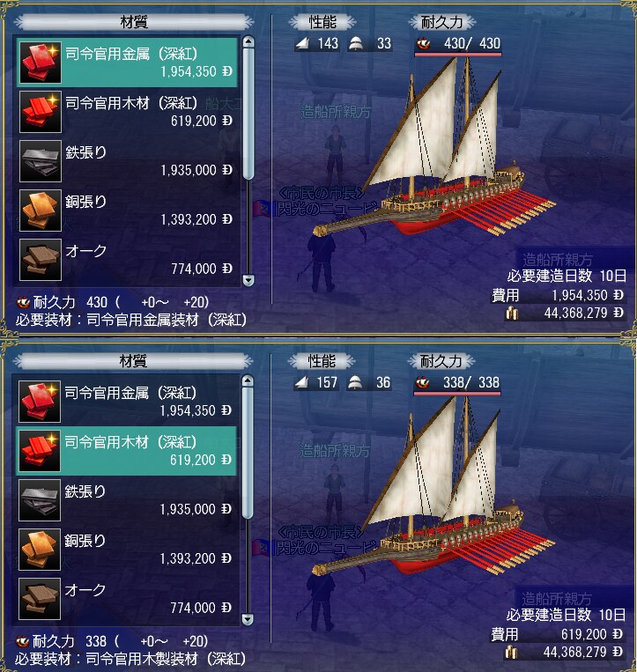This screenshot has height=672, width=637.
Task: Click bottom panel scrollbar down arrow
Action: click(248, 619)
